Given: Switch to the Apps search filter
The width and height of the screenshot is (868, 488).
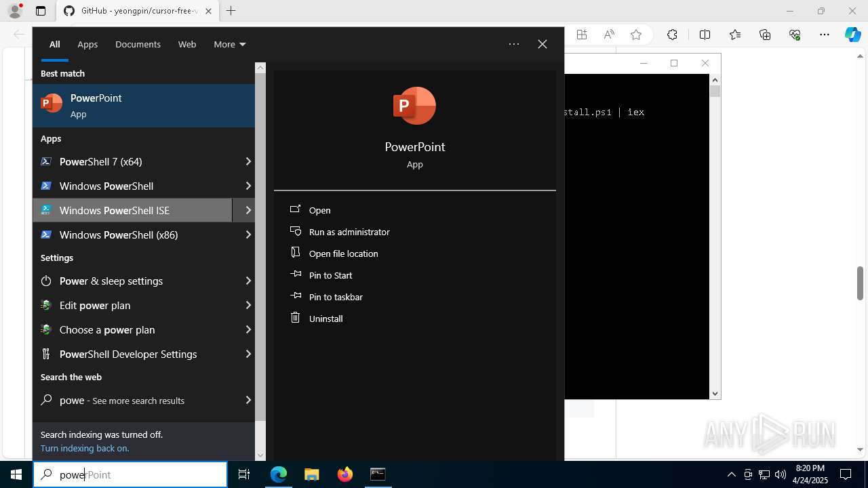Looking at the screenshot, I should (x=87, y=44).
